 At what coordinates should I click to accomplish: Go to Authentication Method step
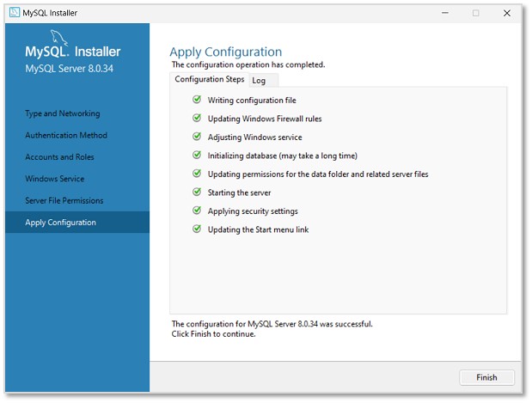[x=66, y=135]
